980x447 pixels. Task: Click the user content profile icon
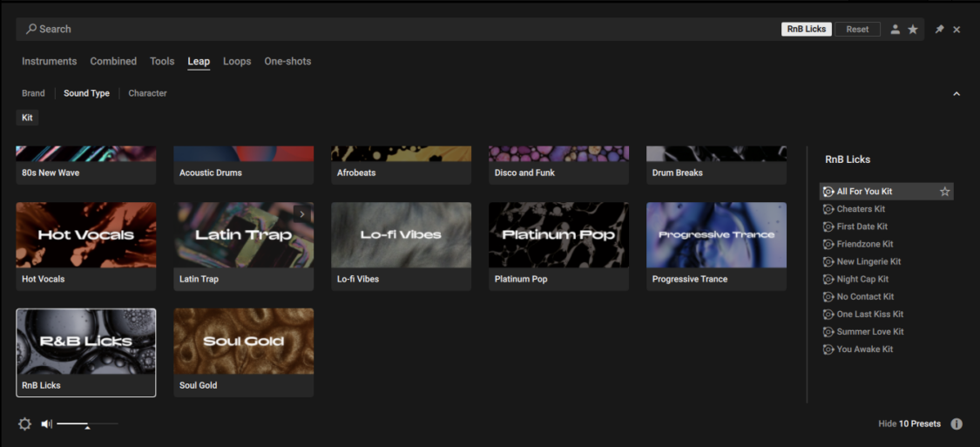[896, 30]
